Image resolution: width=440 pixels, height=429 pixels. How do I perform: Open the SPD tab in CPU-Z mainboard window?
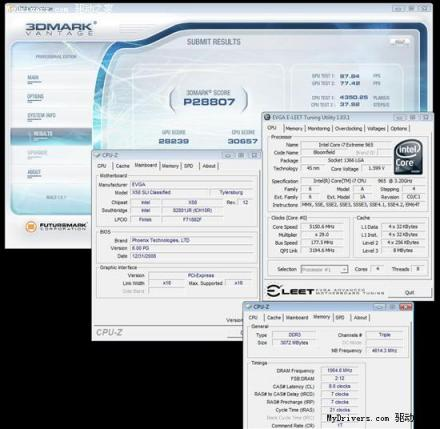189,166
